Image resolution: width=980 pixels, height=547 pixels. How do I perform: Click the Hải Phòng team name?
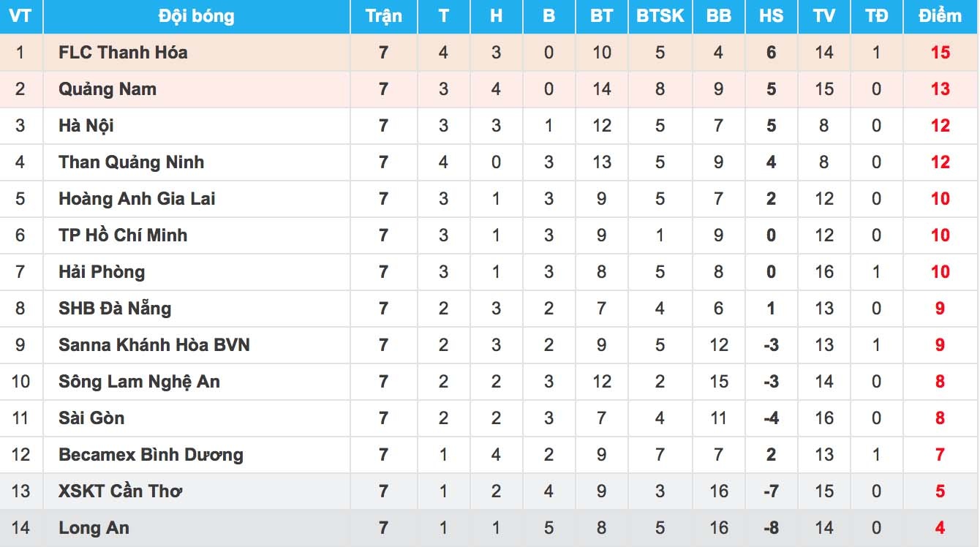(102, 272)
